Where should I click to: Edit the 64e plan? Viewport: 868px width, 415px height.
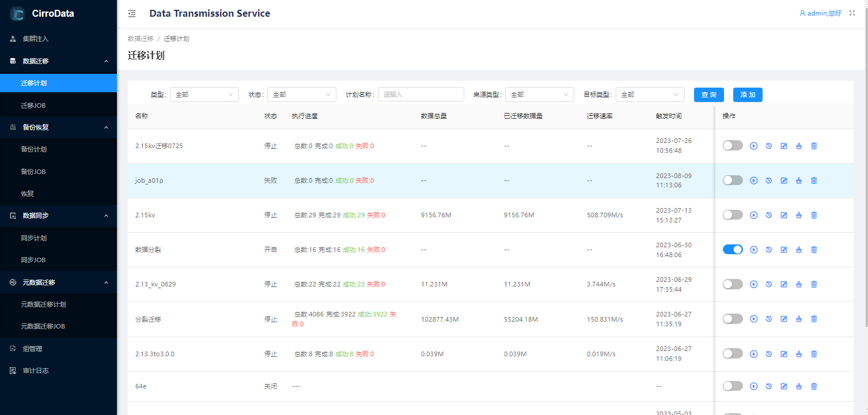tap(784, 386)
